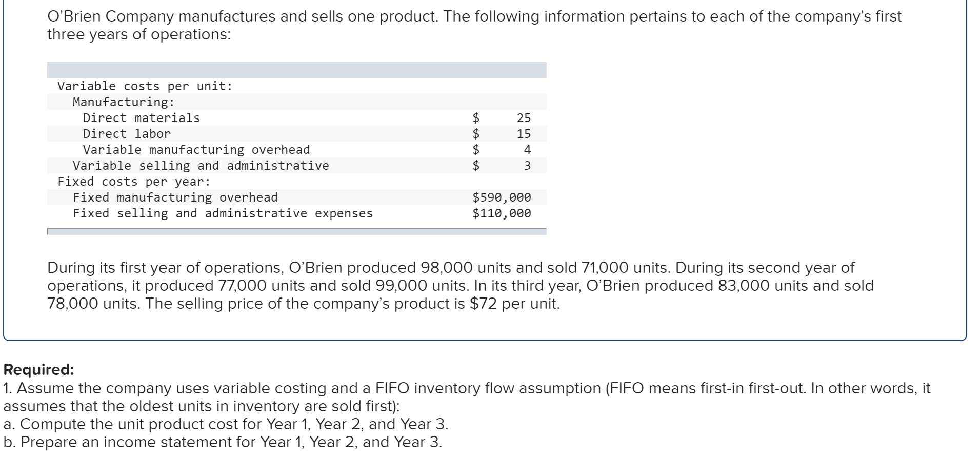This screenshot has height=457, width=980.
Task: Click the $590,000 fixed overhead value
Action: click(x=502, y=197)
